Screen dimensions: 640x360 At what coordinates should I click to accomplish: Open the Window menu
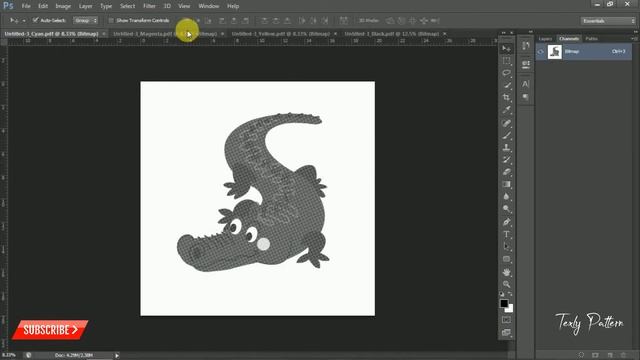pos(209,6)
